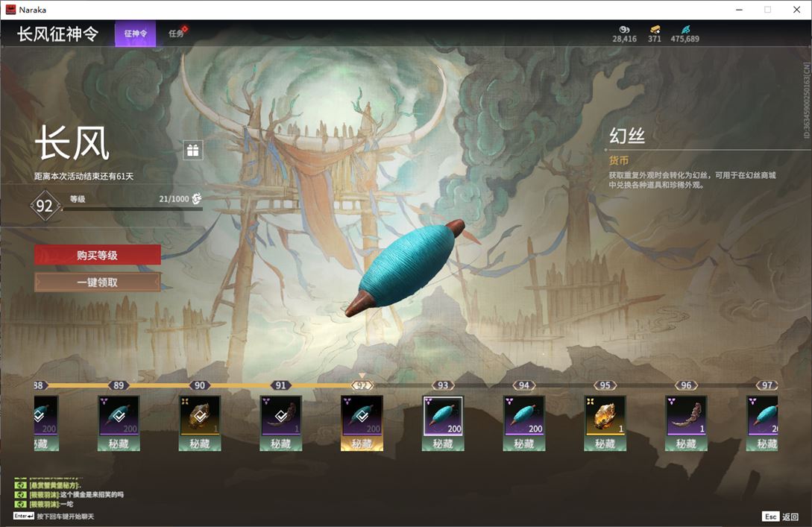Select the level 95 golden reward thumbnail
This screenshot has width=812, height=527.
click(605, 416)
